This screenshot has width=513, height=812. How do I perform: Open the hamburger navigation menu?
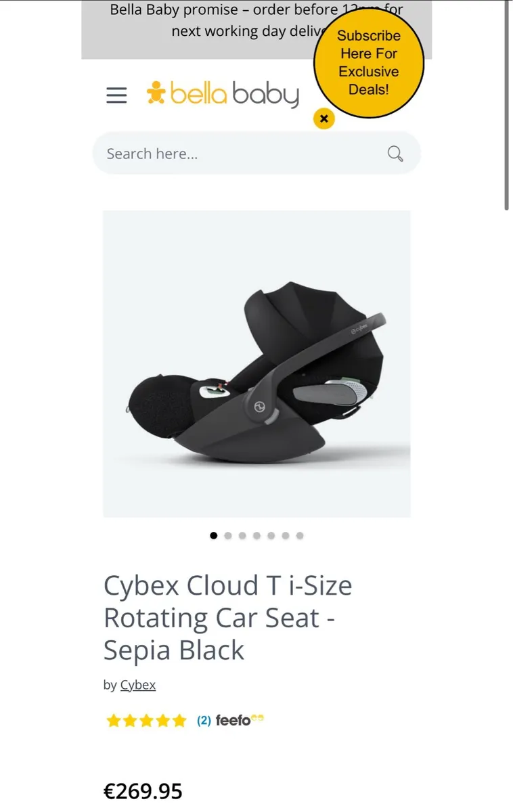click(116, 95)
